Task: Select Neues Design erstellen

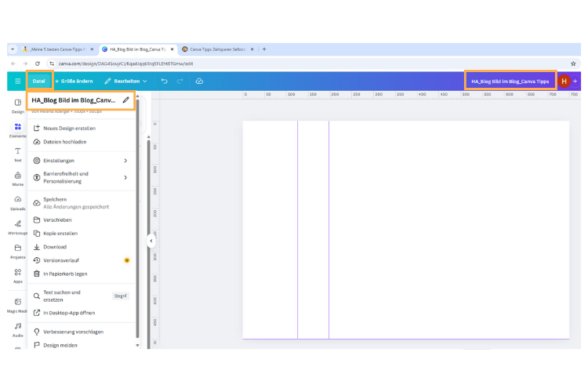Action: [81, 129]
